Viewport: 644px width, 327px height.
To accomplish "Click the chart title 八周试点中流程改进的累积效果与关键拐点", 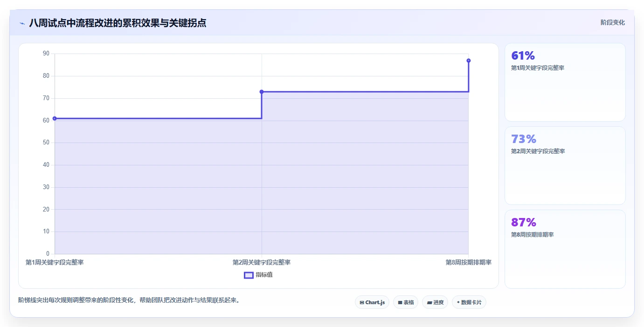I will point(118,23).
